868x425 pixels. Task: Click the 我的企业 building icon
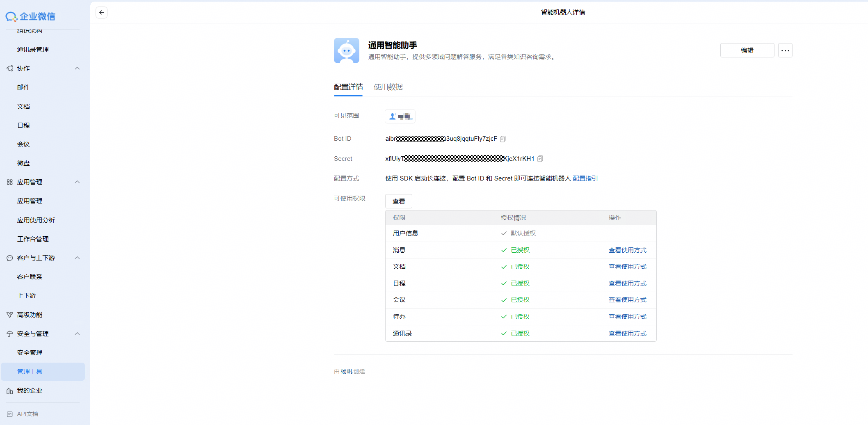coord(10,391)
